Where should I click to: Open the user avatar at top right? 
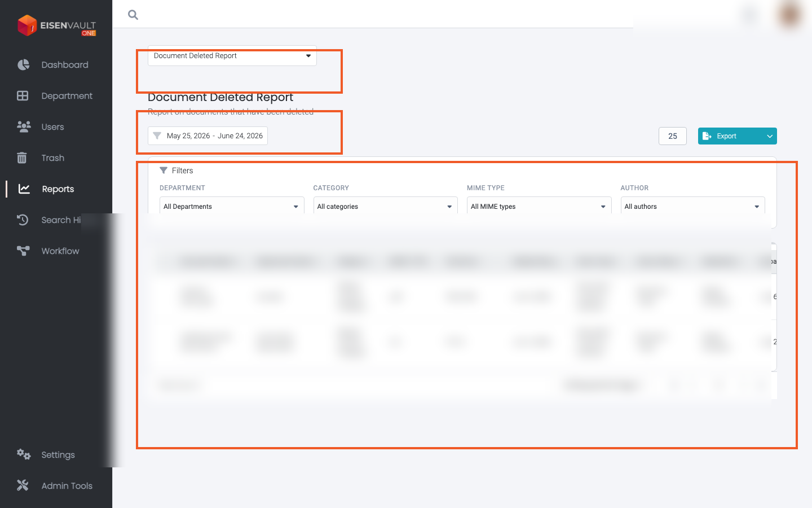click(x=789, y=15)
